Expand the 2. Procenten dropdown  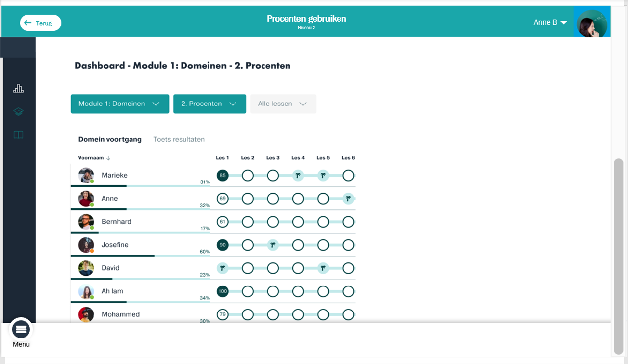[209, 104]
